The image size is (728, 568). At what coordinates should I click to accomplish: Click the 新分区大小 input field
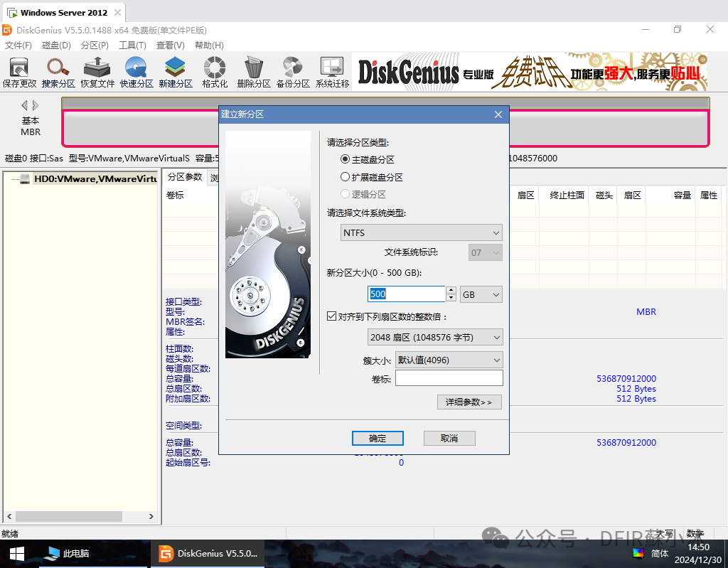click(406, 294)
